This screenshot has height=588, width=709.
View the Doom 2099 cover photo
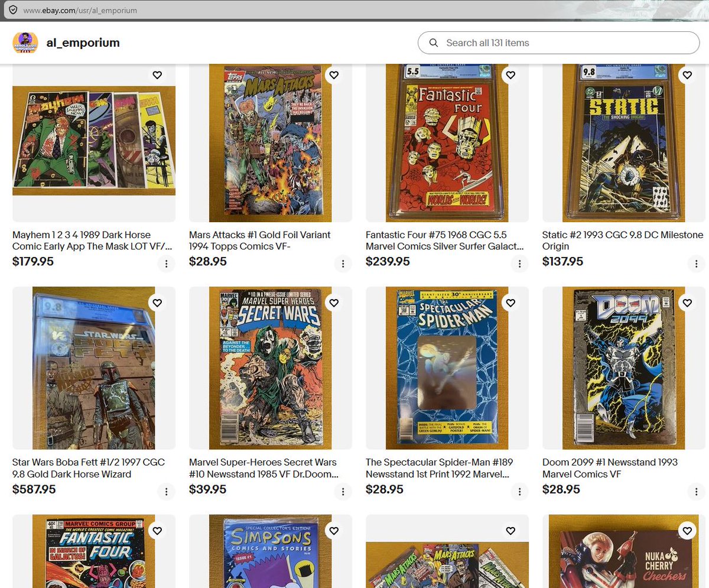(623, 368)
